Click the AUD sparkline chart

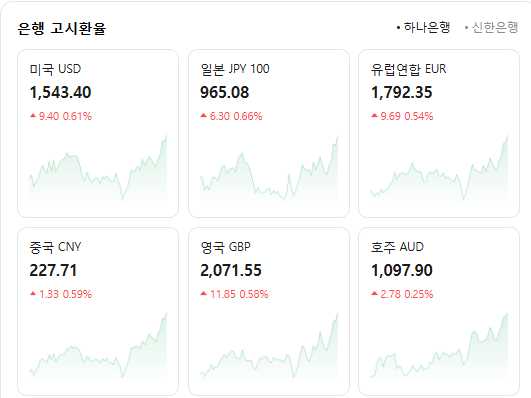point(440,345)
